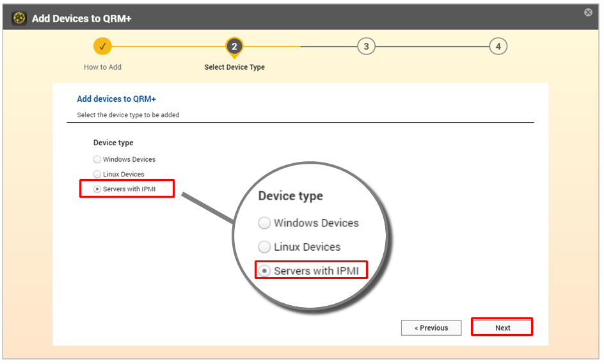Click the Device type section label
The width and height of the screenshot is (604, 364).
click(x=113, y=143)
